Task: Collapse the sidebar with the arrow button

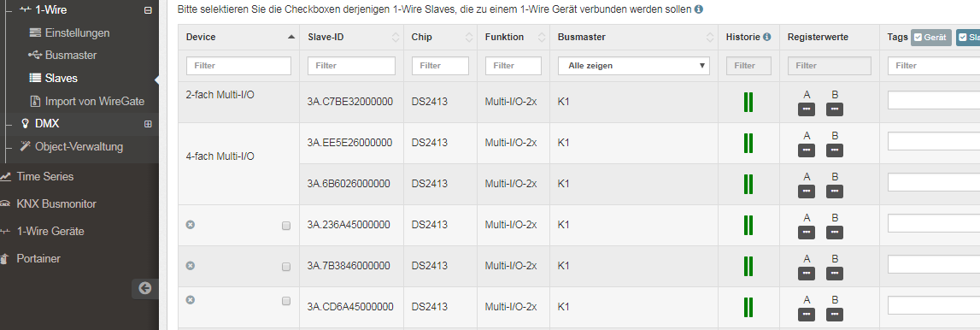Action: [145, 288]
